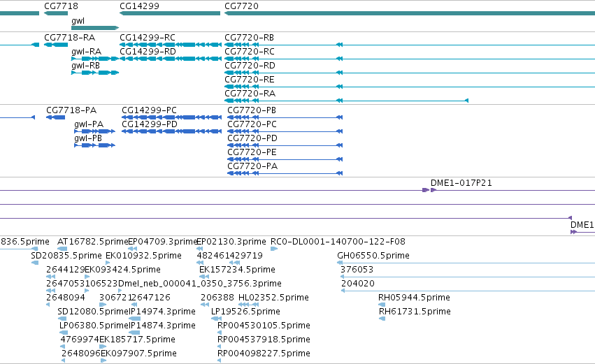Click cDNA RC0-DL0001-140700-122-F08
Viewport: 595px width, 364px height.
coord(338,242)
